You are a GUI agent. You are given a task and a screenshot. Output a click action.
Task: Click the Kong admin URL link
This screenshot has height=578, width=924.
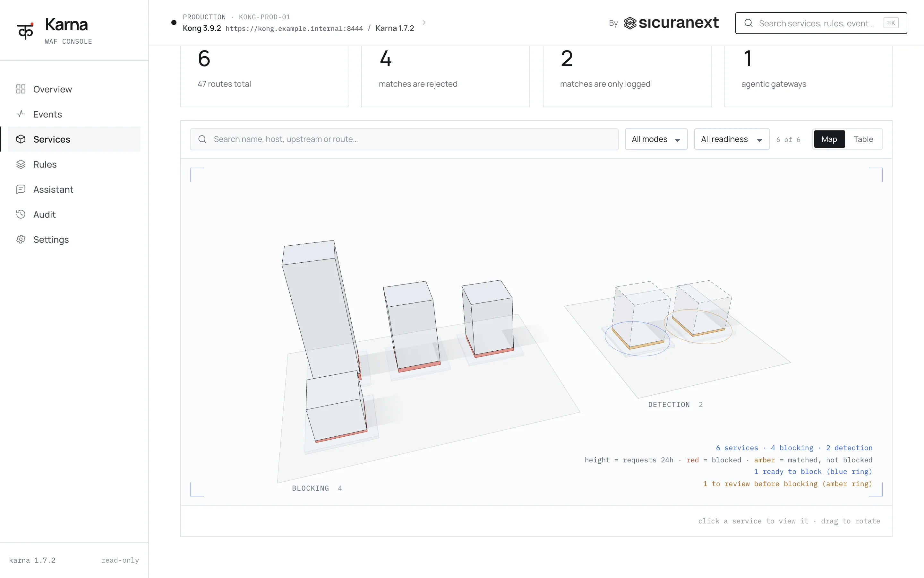[x=294, y=29]
